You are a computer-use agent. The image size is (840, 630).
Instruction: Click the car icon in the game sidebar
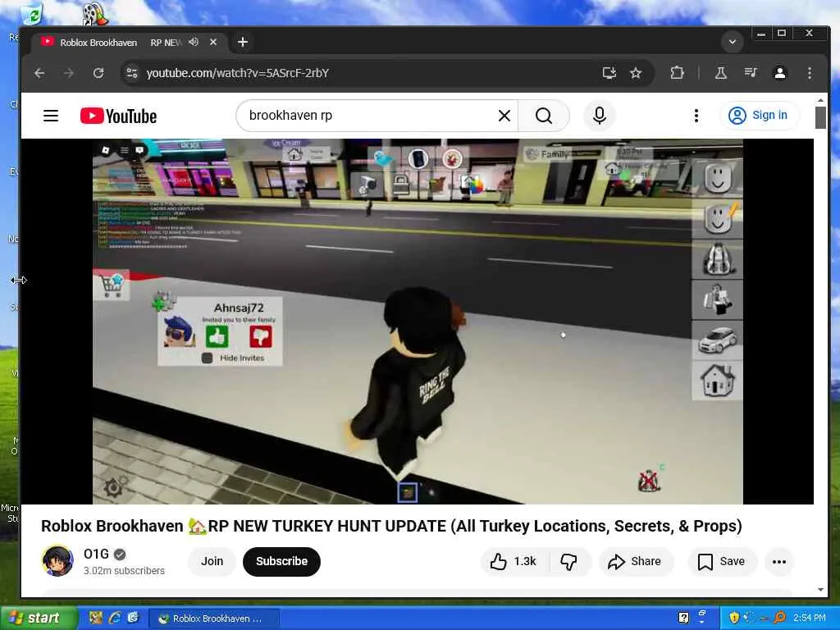point(717,340)
